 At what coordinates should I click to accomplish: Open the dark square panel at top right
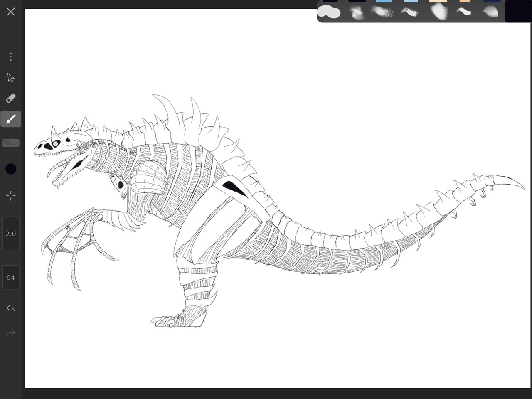[518, 11]
